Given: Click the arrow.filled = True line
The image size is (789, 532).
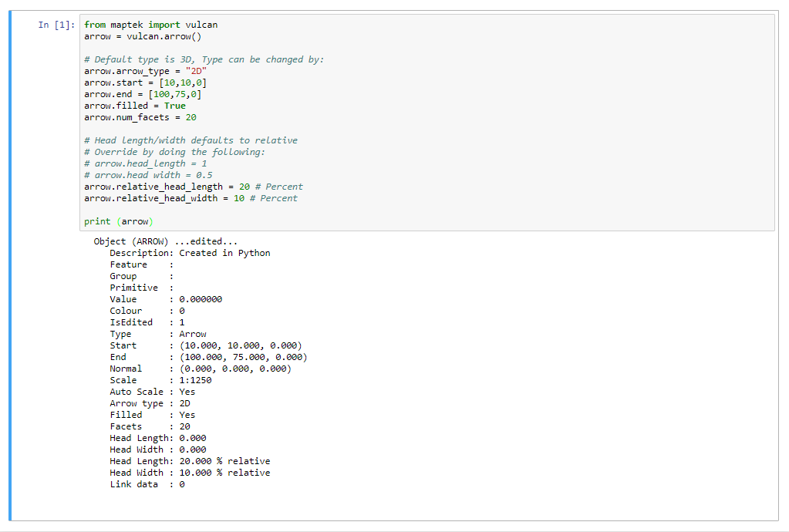Looking at the screenshot, I should 135,106.
